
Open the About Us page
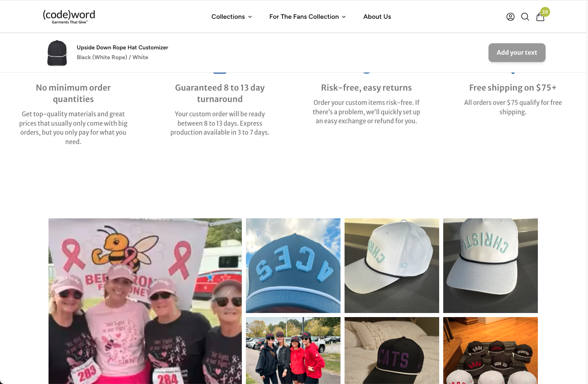point(377,17)
